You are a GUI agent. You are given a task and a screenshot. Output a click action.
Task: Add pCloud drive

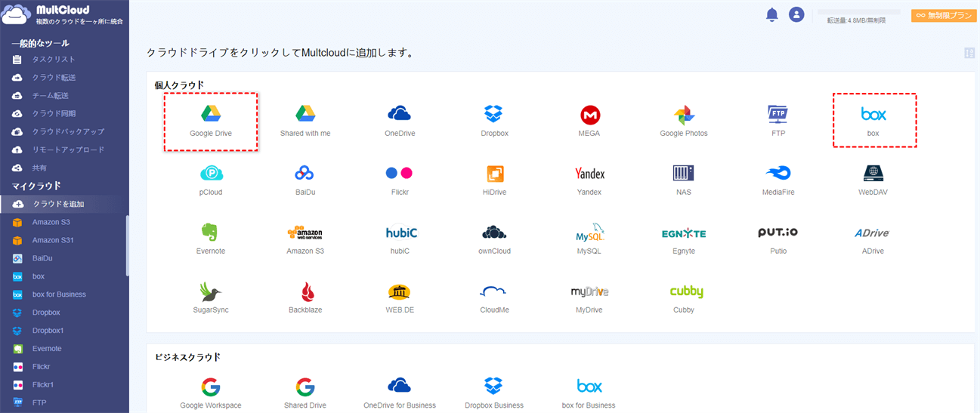[211, 180]
